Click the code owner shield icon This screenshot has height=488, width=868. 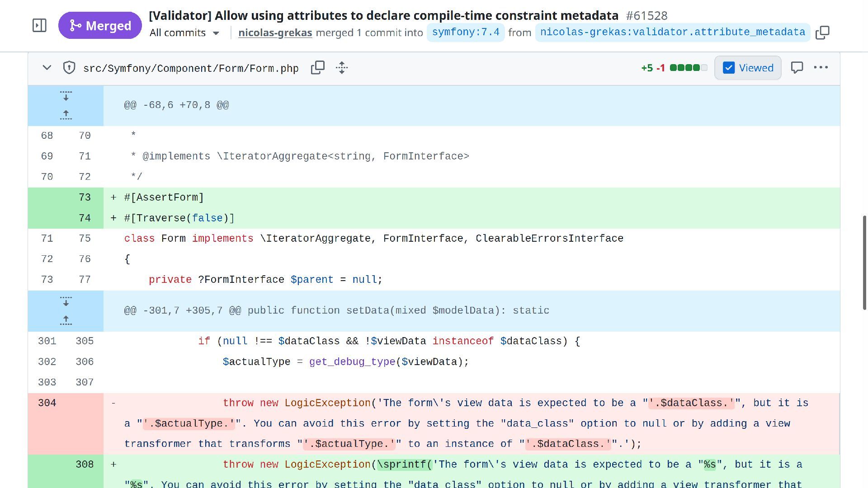coord(69,68)
